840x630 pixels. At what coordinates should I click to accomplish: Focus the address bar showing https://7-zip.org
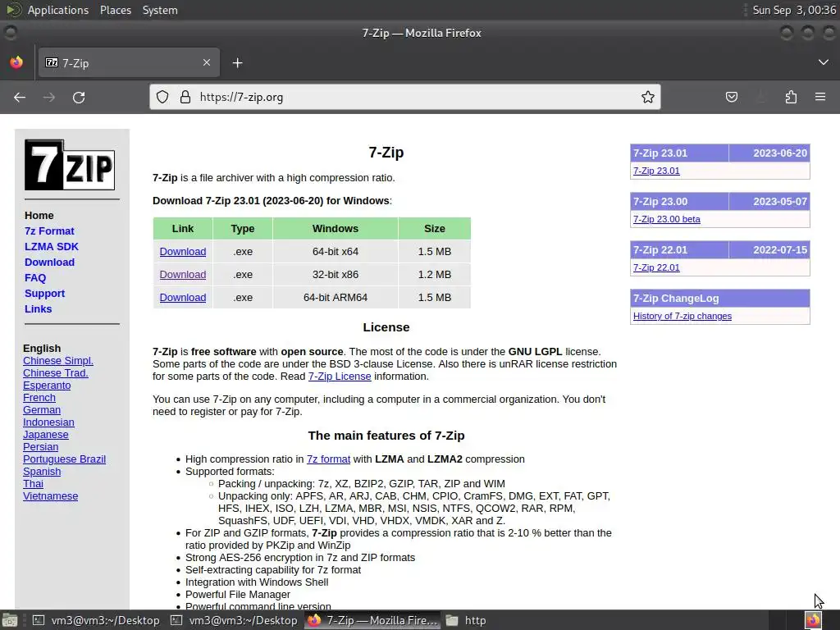pyautogui.click(x=404, y=97)
